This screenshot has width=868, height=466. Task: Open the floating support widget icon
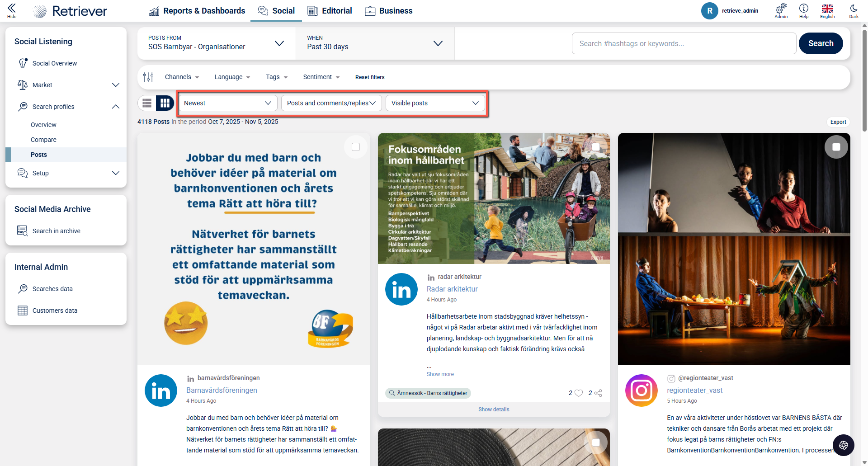(x=844, y=445)
